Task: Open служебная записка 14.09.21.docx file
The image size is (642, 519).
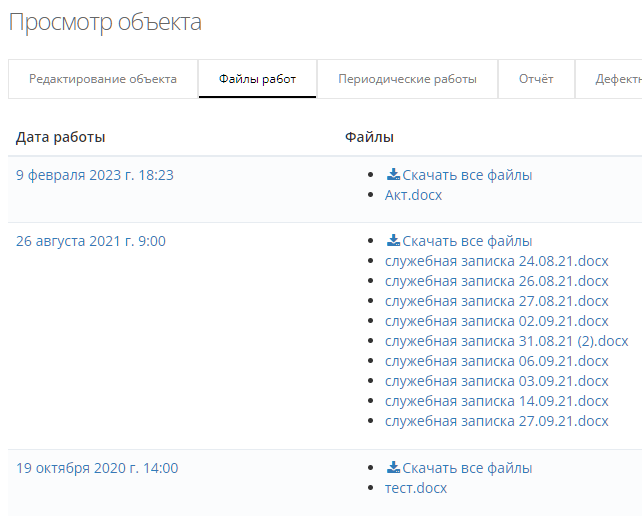Action: (x=496, y=401)
